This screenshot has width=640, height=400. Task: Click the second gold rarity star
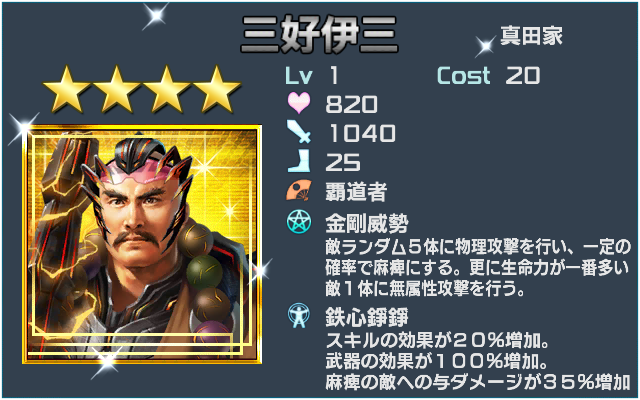click(x=117, y=90)
